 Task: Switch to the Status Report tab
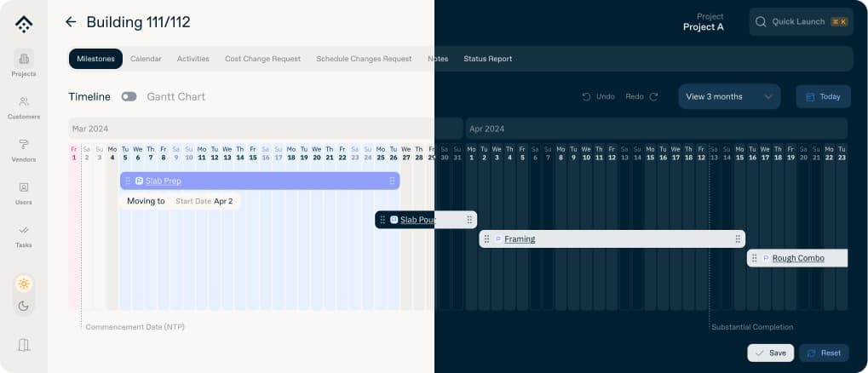(487, 59)
